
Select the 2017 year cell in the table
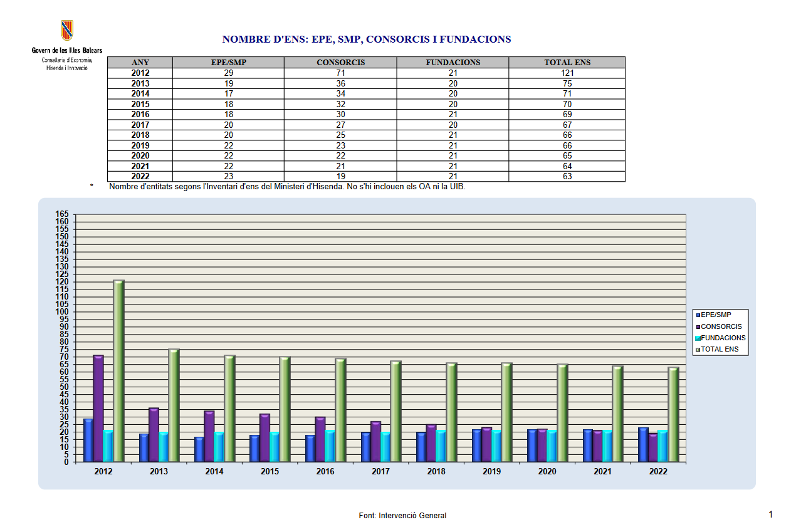tap(140, 125)
